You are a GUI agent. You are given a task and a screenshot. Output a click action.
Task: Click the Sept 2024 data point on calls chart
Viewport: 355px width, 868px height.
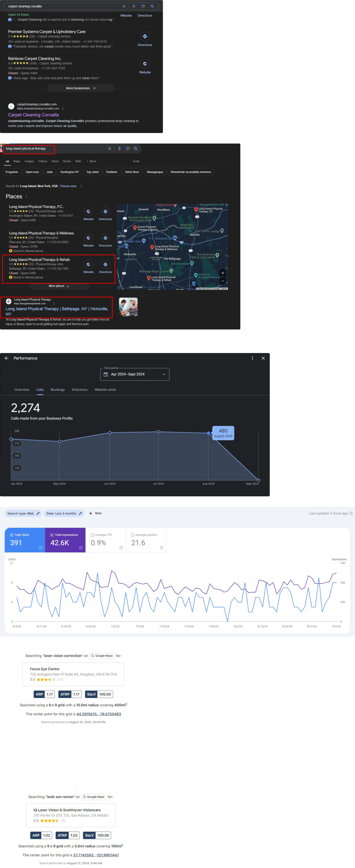(258, 480)
